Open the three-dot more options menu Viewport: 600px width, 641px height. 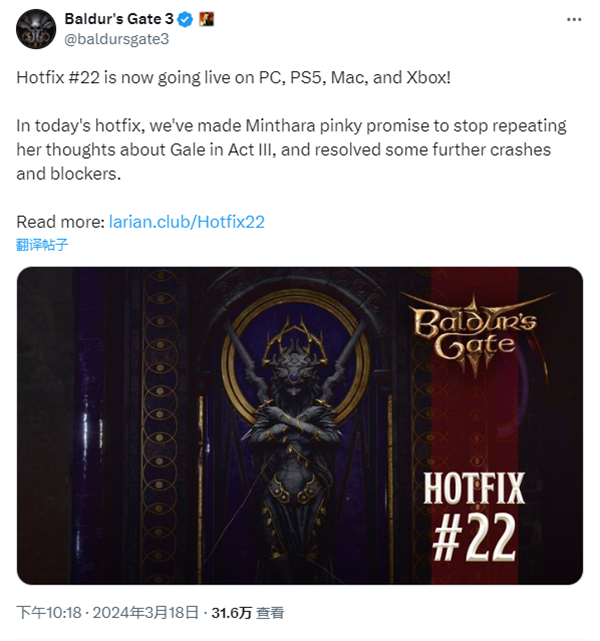(x=574, y=19)
